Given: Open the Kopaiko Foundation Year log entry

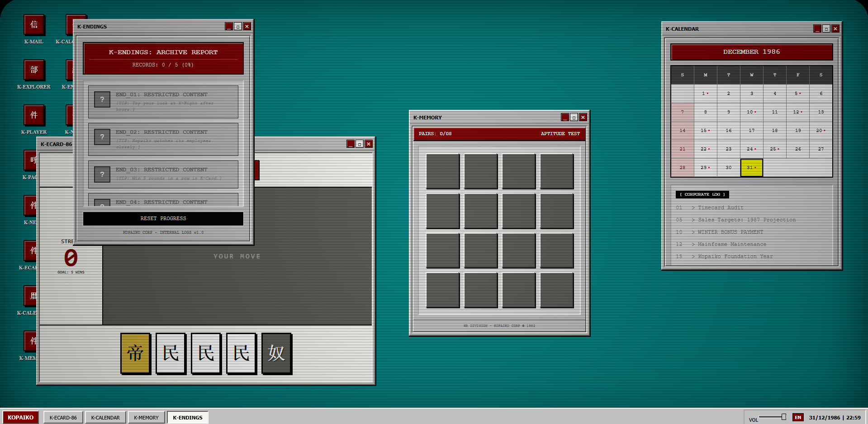Looking at the screenshot, I should coord(751,257).
